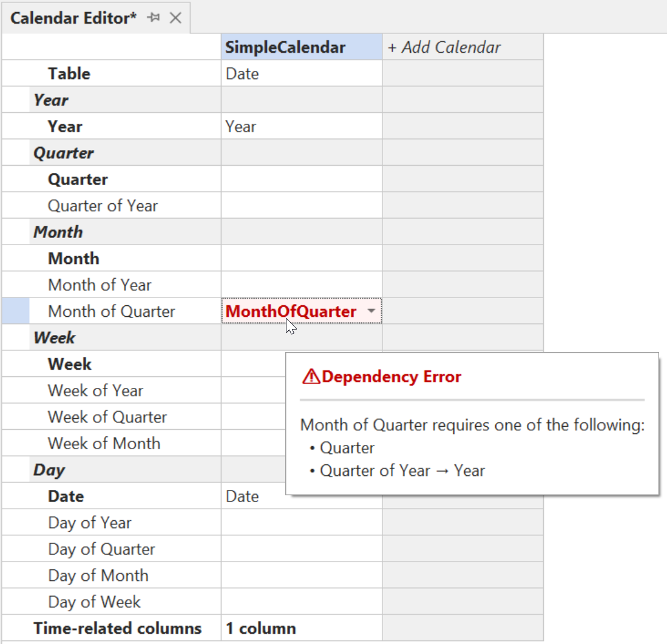
Task: Click the SimpleCalendar column header
Action: tap(301, 47)
